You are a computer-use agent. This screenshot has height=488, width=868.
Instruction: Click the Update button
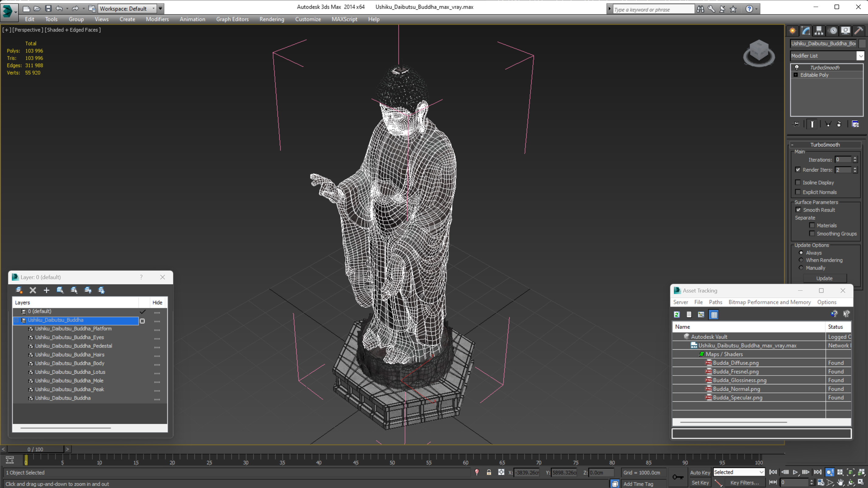pos(824,278)
